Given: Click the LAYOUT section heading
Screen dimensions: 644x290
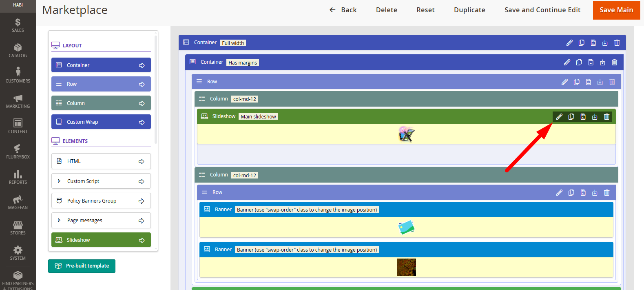Looking at the screenshot, I should pyautogui.click(x=72, y=45).
